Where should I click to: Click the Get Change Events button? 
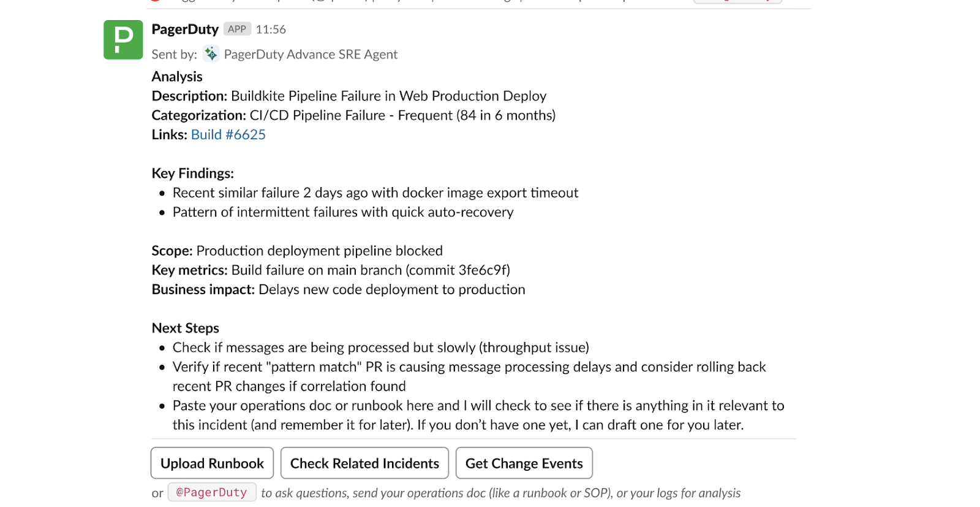click(x=524, y=463)
